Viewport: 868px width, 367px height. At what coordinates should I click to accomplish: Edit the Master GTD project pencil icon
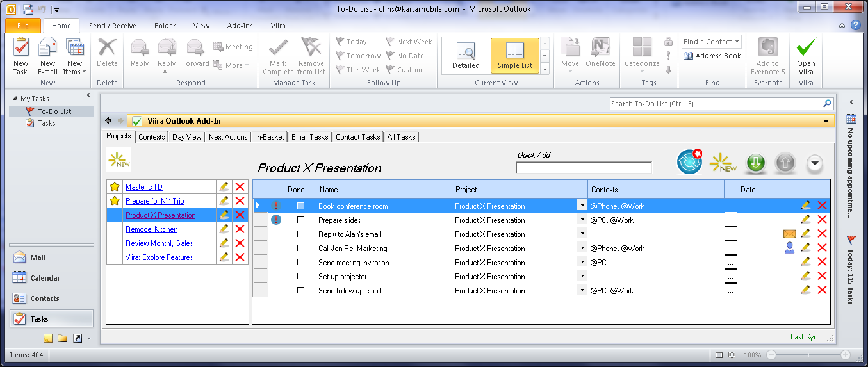(224, 186)
